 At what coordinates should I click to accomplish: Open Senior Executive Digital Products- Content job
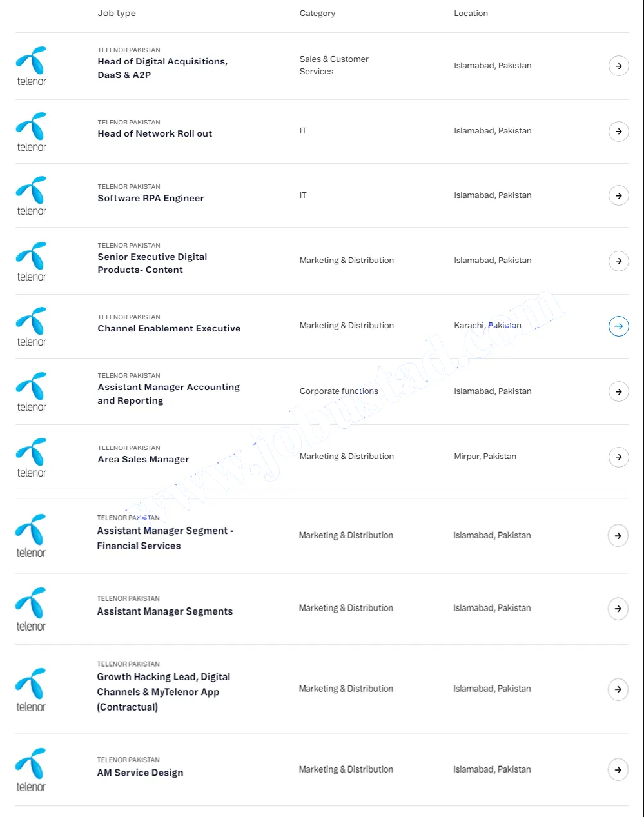(x=152, y=263)
